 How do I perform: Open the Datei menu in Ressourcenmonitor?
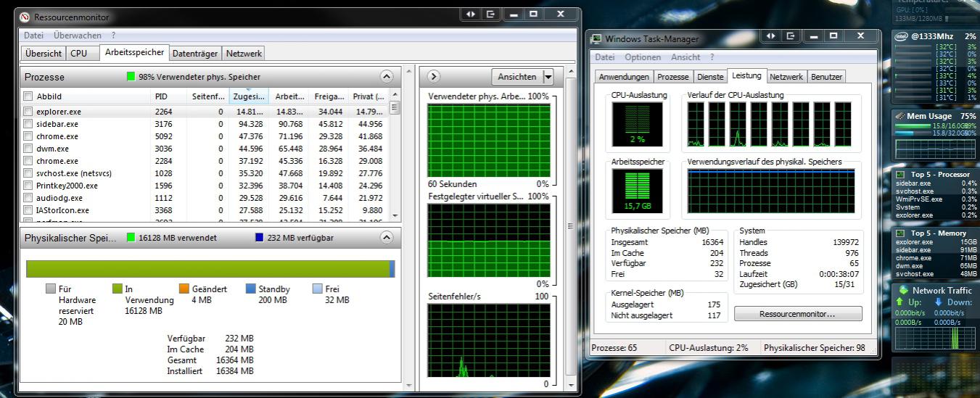click(x=33, y=35)
